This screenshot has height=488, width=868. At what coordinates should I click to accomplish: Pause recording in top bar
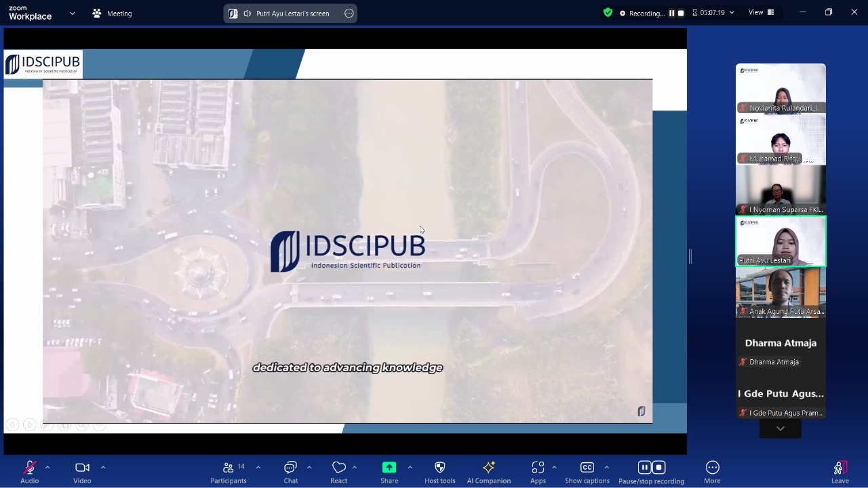[672, 13]
